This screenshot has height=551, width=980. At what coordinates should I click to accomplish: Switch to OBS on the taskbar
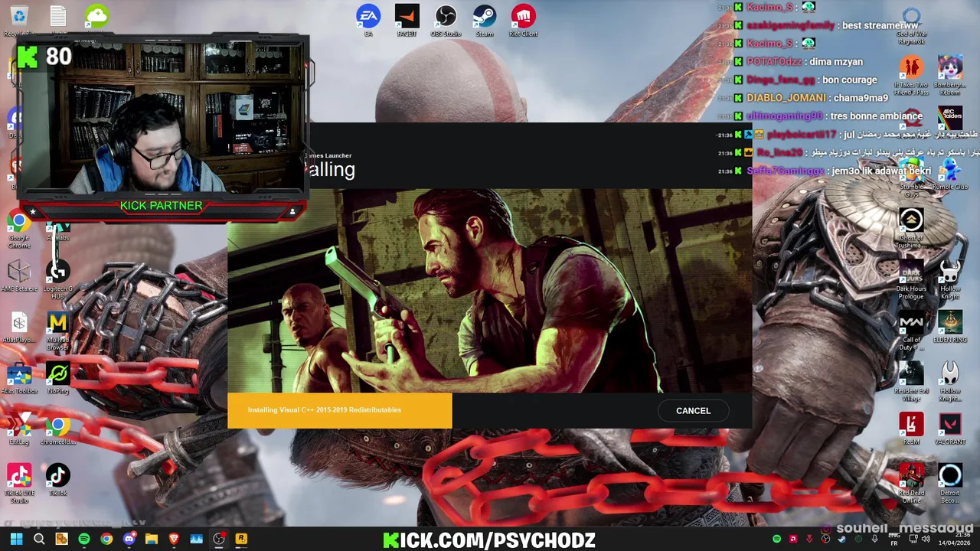click(x=219, y=540)
